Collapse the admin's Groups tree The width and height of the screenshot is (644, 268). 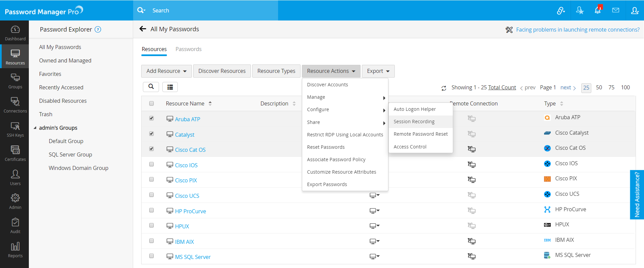35,128
